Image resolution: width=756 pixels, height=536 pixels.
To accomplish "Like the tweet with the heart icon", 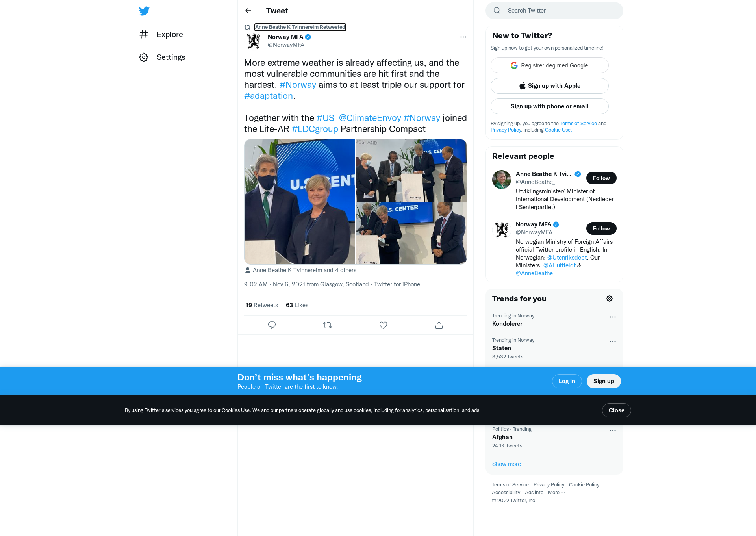I will (383, 325).
